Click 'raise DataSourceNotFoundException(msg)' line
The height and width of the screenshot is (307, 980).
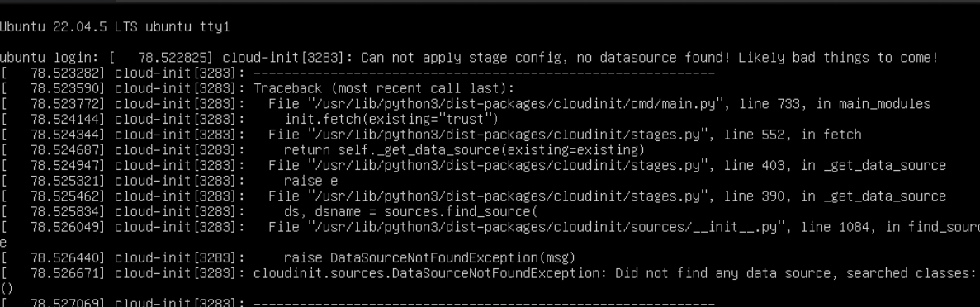click(x=429, y=257)
